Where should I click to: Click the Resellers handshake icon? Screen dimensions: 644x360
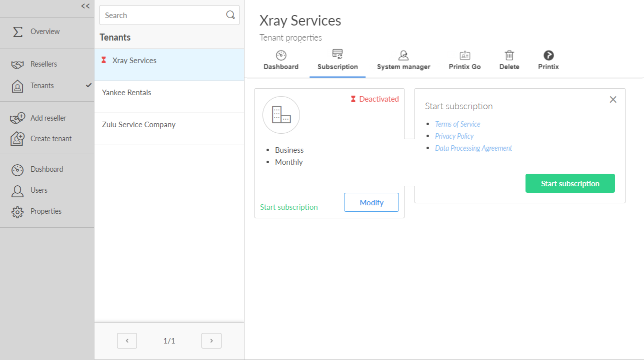[17, 65]
